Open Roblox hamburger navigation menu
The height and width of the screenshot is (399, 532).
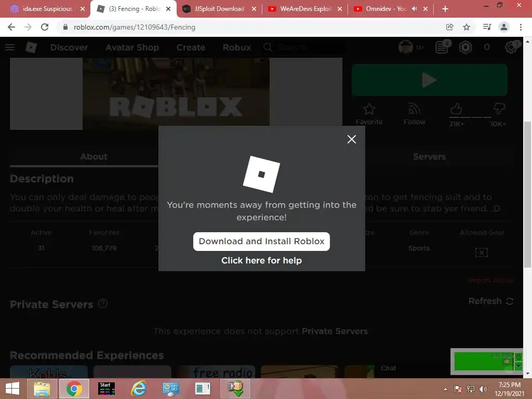click(x=10, y=47)
